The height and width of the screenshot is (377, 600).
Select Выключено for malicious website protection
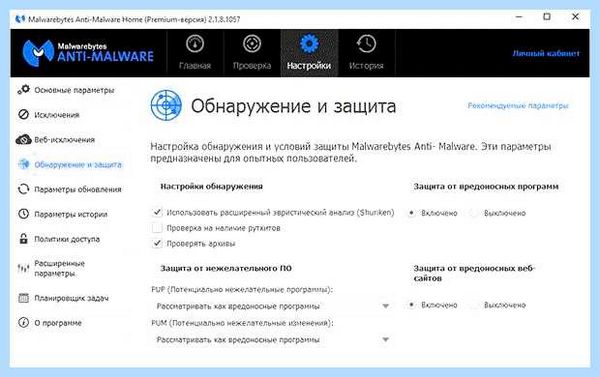click(474, 305)
